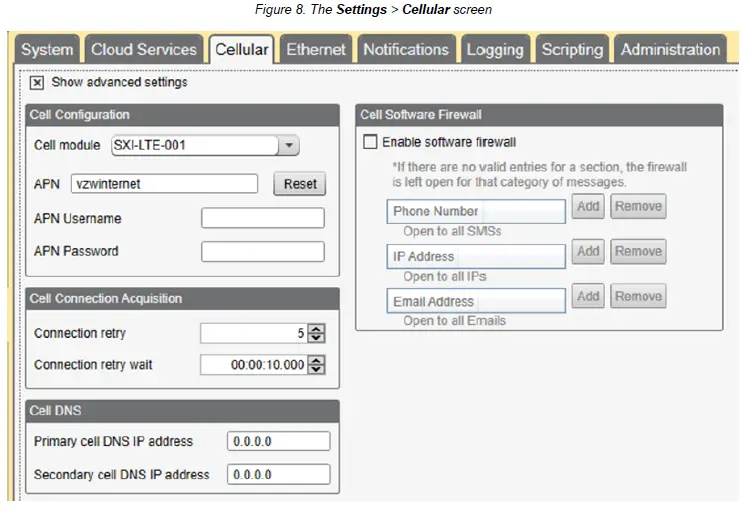Image resolution: width=747 pixels, height=511 pixels.
Task: Enable software firewall checkbox
Action: pyautogui.click(x=371, y=143)
